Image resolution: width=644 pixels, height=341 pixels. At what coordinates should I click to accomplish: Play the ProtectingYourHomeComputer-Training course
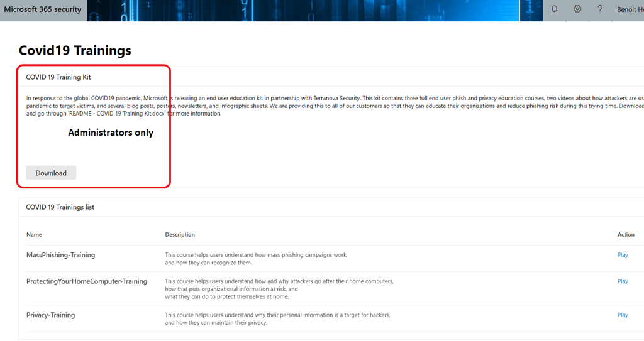coord(623,281)
